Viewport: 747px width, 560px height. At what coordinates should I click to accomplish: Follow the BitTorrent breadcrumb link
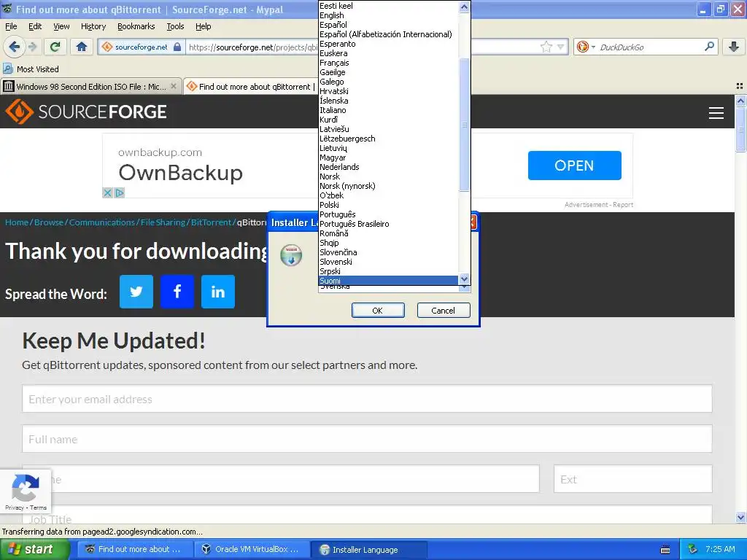[211, 222]
